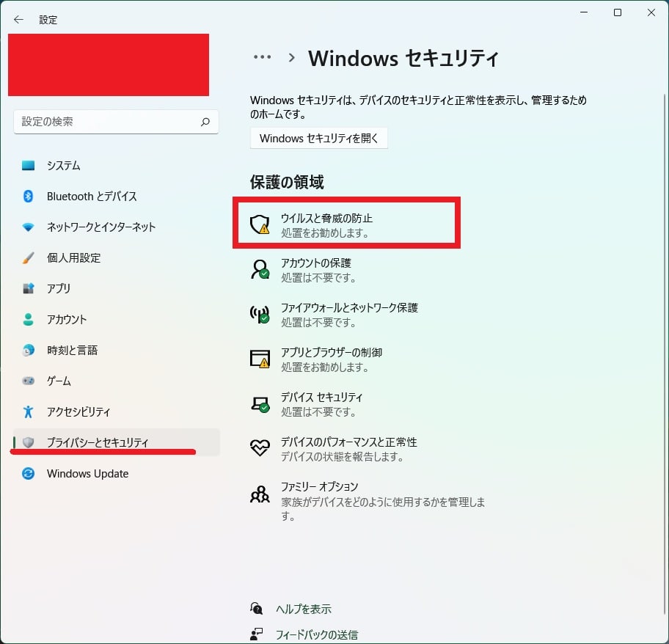
Task: Click the firewall antenna icon
Action: tap(260, 315)
